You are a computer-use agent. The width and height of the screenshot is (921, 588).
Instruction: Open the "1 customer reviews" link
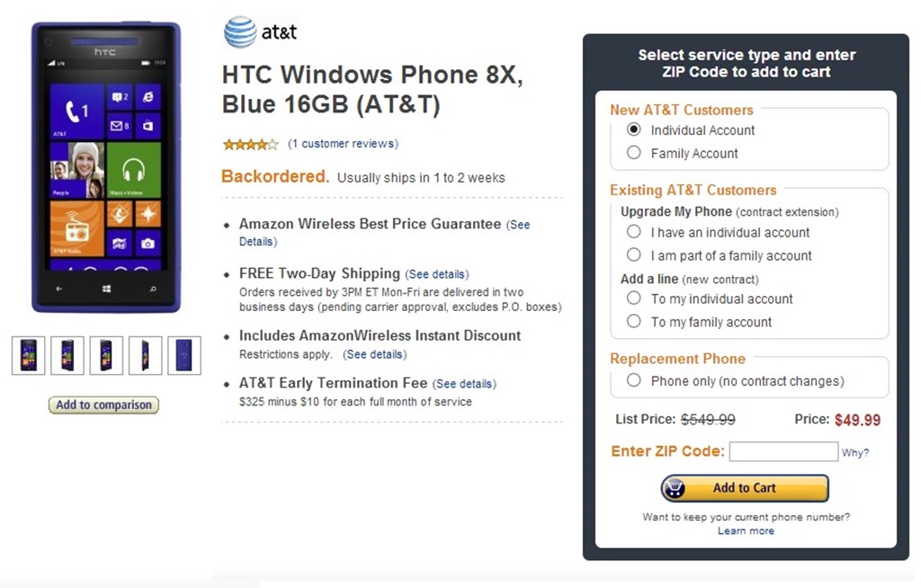click(x=343, y=144)
